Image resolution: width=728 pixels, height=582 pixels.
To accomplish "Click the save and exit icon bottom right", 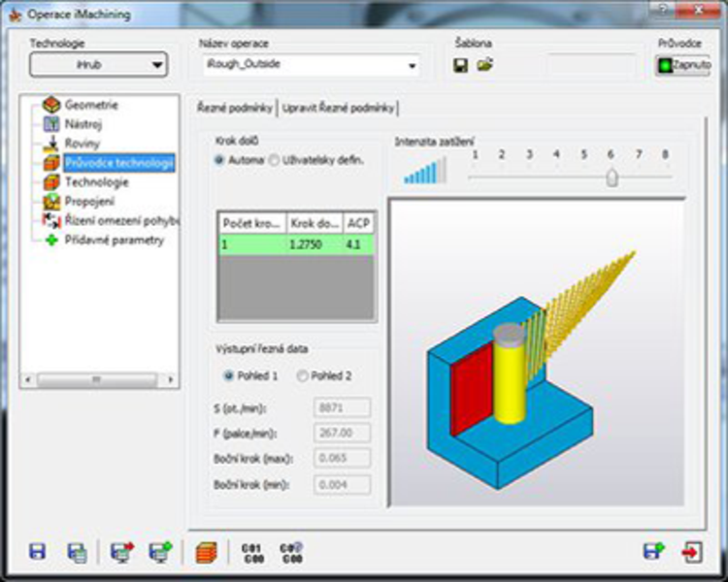I will click(653, 552).
